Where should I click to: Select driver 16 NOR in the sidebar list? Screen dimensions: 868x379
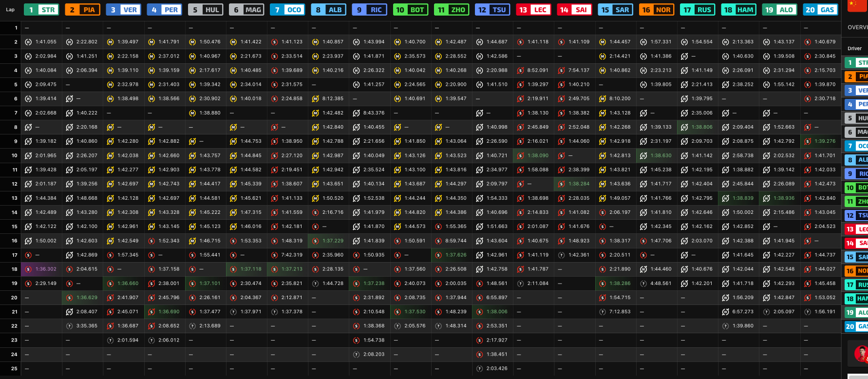pos(856,271)
